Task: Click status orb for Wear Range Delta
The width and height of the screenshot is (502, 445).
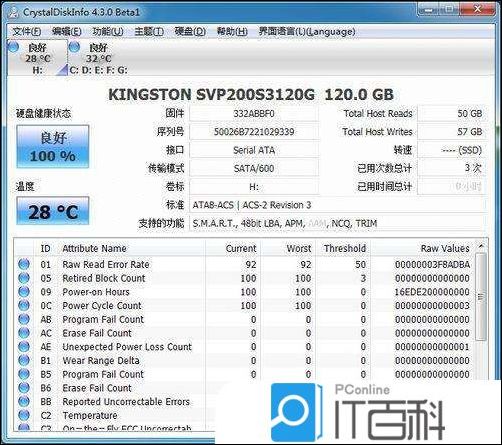Action: (x=24, y=360)
